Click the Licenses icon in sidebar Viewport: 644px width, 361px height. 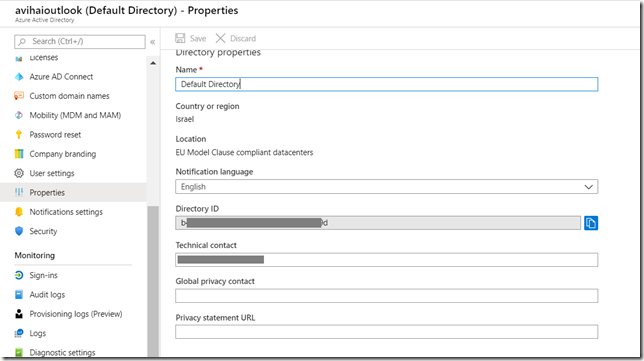tap(19, 58)
